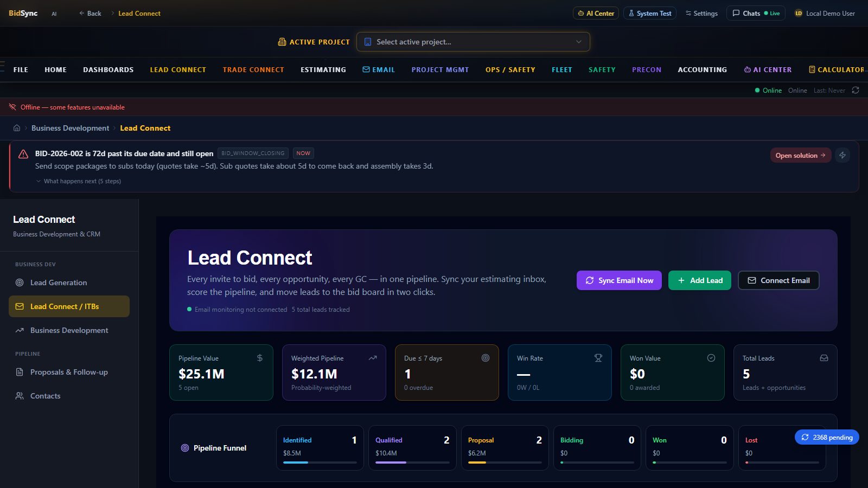Open the FILE menu
Screen dimensions: 868x488
[x=21, y=69]
